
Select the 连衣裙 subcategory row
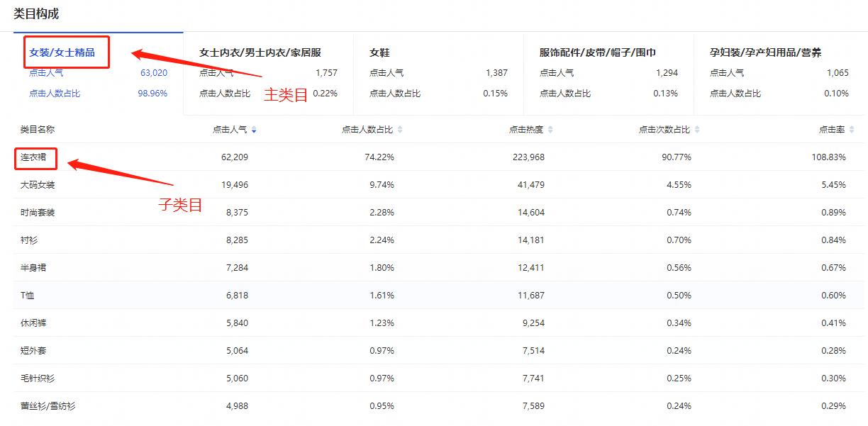click(x=35, y=157)
